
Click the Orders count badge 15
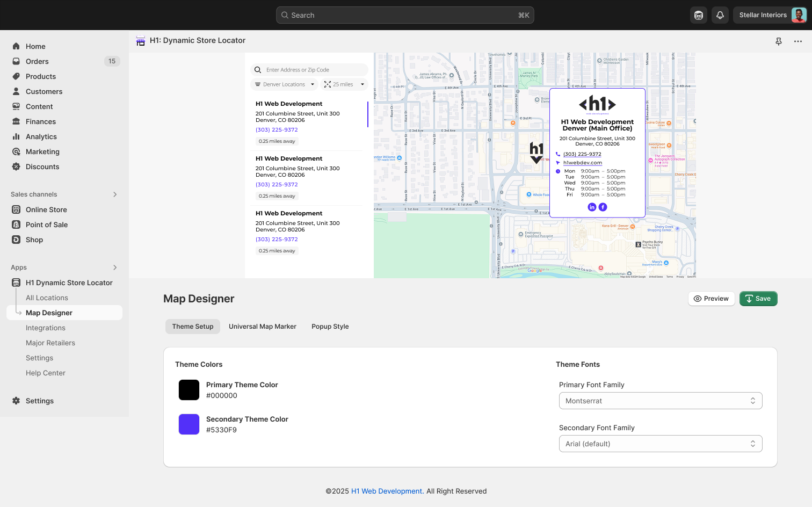tap(112, 61)
